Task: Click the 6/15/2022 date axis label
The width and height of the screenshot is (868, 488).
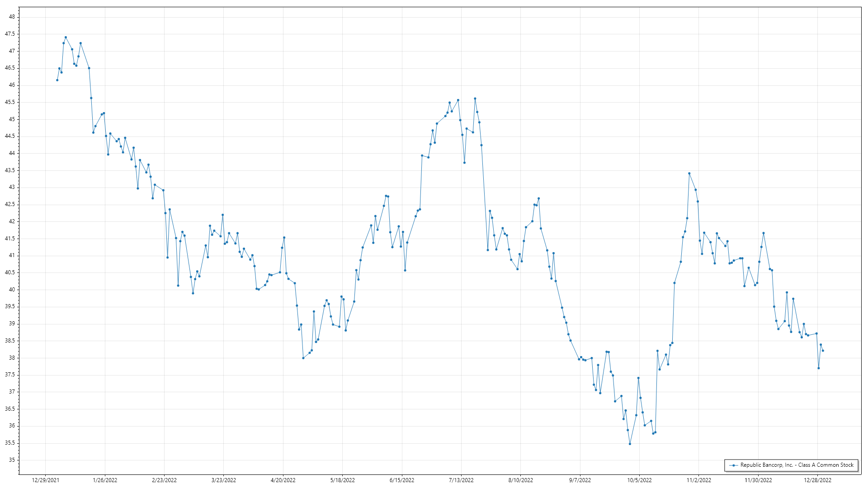Action: [402, 480]
